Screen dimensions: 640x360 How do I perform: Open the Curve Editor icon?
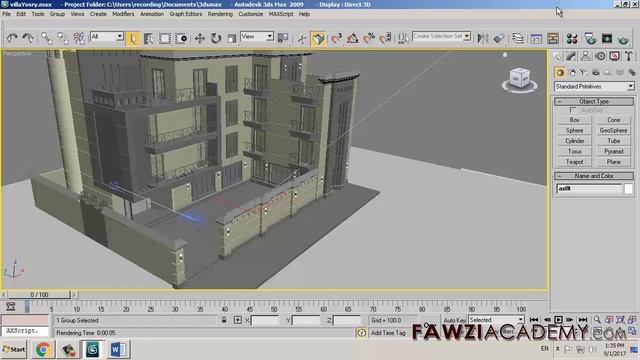(x=536, y=38)
